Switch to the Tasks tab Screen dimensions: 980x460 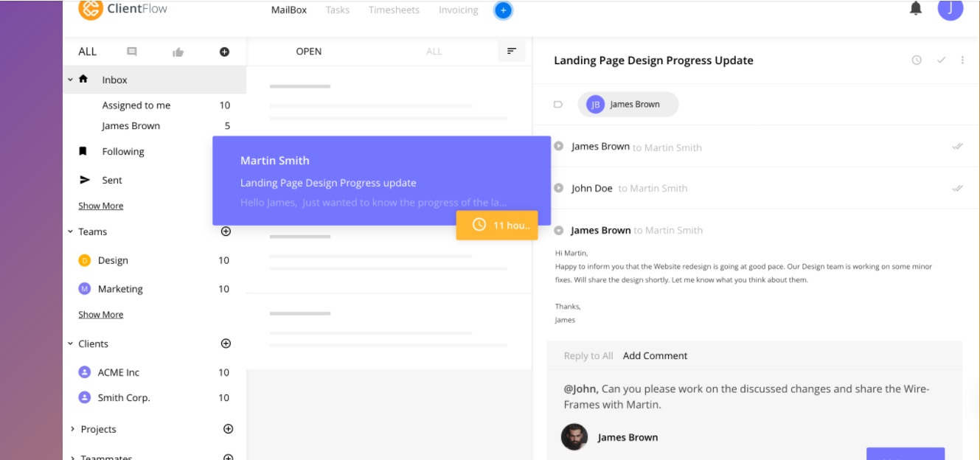(x=338, y=10)
